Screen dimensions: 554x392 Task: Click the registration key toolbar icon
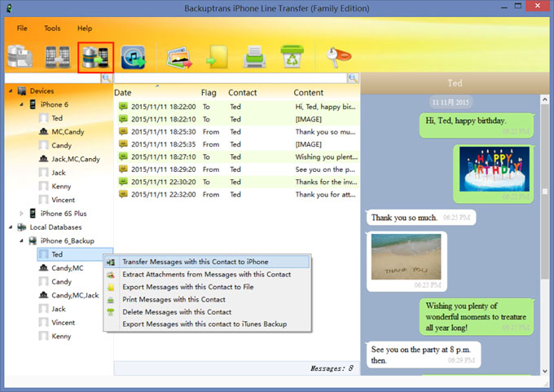point(338,56)
